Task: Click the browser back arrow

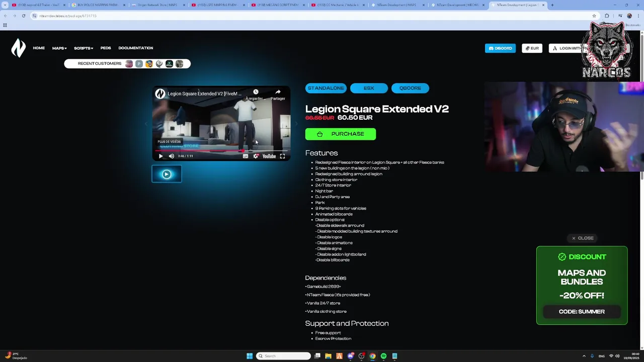Action: coord(6,16)
